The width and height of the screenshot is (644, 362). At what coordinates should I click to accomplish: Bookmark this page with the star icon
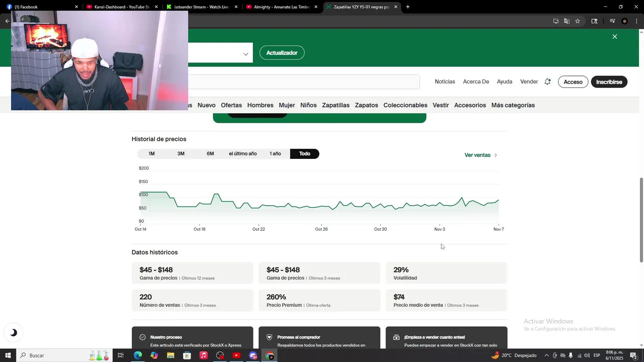(x=578, y=21)
